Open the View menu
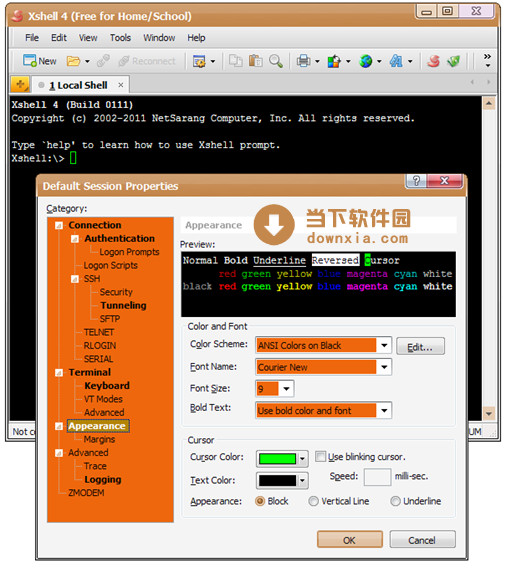The image size is (506, 568). point(88,38)
